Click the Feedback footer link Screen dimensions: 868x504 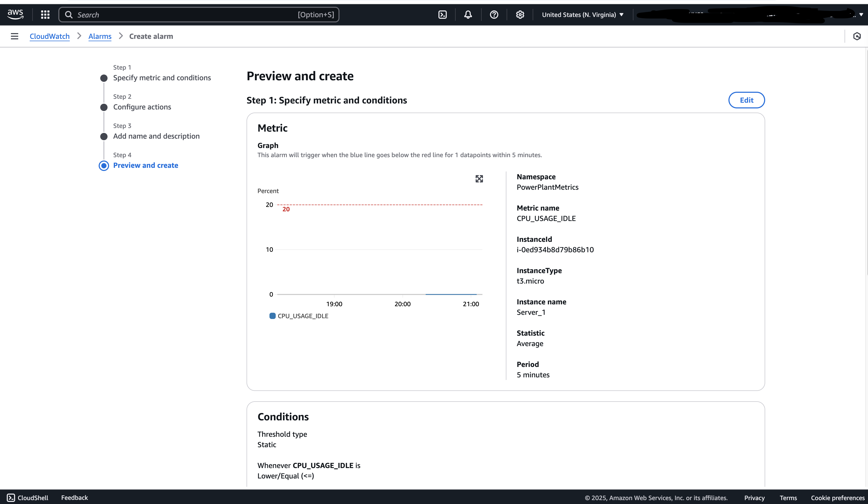[74, 498]
